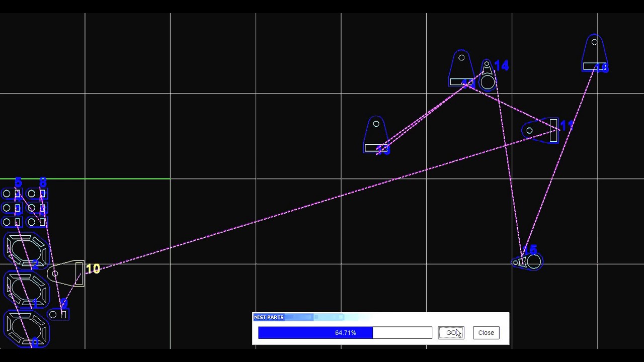The image size is (644, 362).
Task: Select the octagonal frame part labeled 2
Action: 27,251
